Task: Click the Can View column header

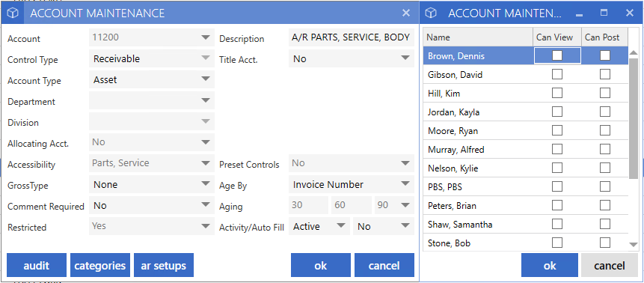Action: point(557,37)
